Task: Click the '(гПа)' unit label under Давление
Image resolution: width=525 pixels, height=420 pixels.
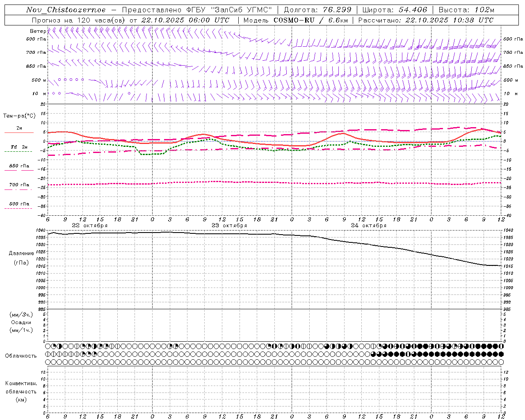Action: [21, 263]
